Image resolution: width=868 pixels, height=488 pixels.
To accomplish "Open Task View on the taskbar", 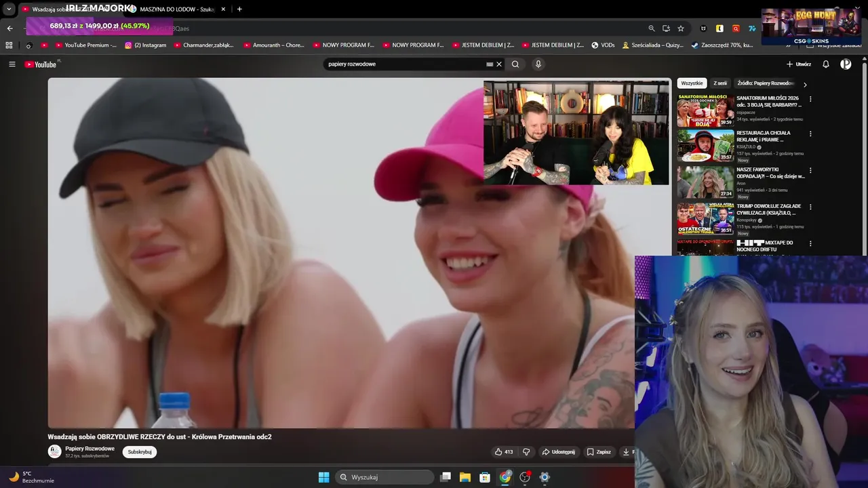I will click(446, 477).
